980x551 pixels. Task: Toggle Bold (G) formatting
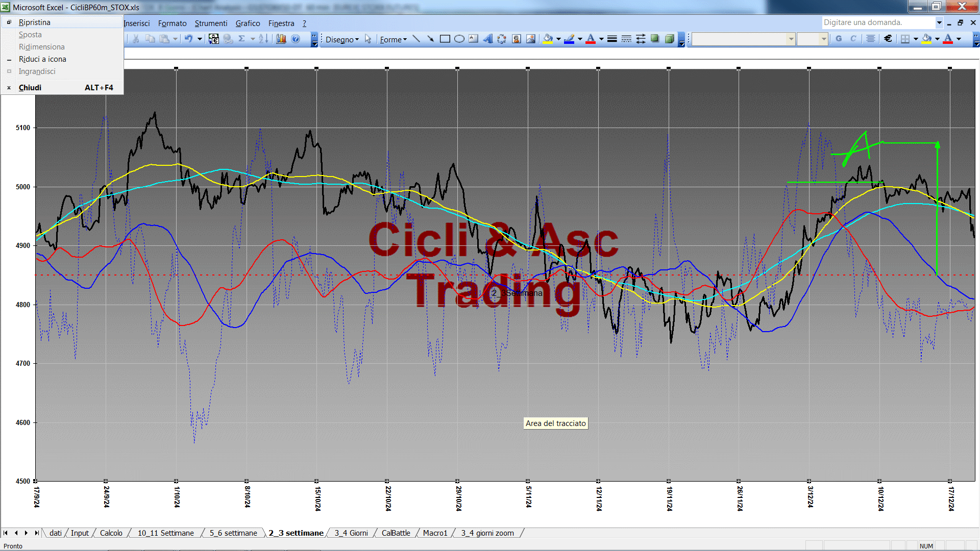(x=839, y=39)
